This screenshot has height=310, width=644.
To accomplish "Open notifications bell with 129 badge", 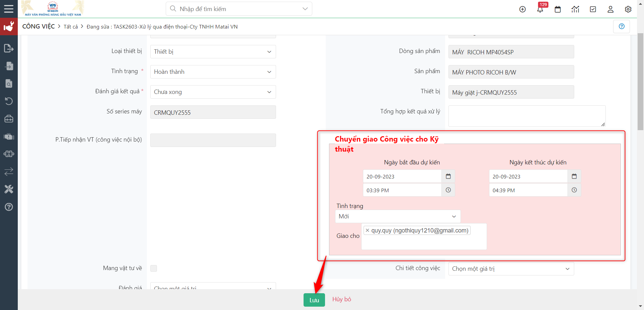I will 540,9.
